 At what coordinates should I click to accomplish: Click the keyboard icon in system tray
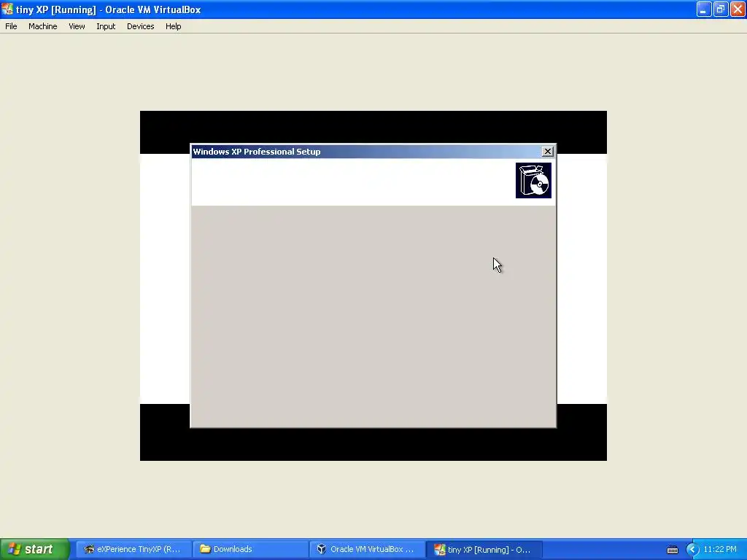tap(672, 550)
